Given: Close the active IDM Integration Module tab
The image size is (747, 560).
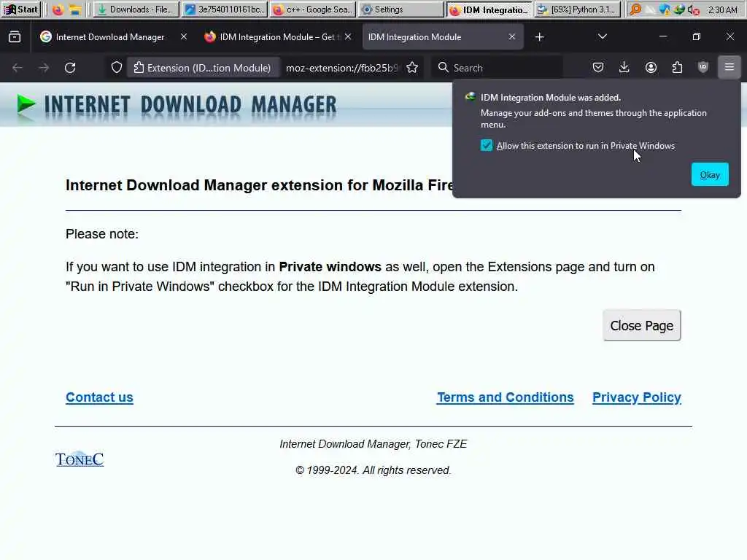Looking at the screenshot, I should (x=512, y=36).
